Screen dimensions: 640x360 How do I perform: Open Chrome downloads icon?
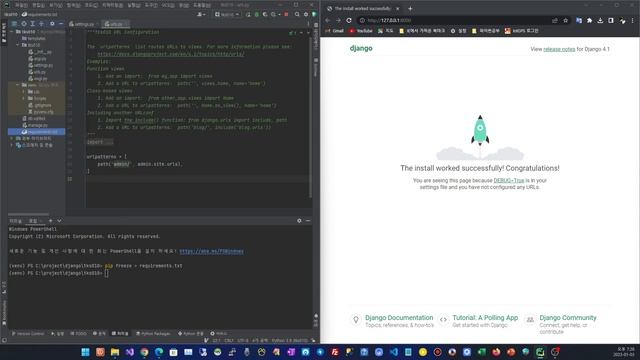pyautogui.click(x=600, y=20)
